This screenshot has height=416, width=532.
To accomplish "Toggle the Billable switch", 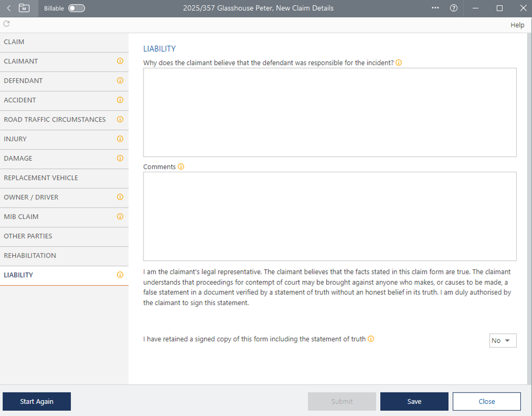I will [x=77, y=8].
